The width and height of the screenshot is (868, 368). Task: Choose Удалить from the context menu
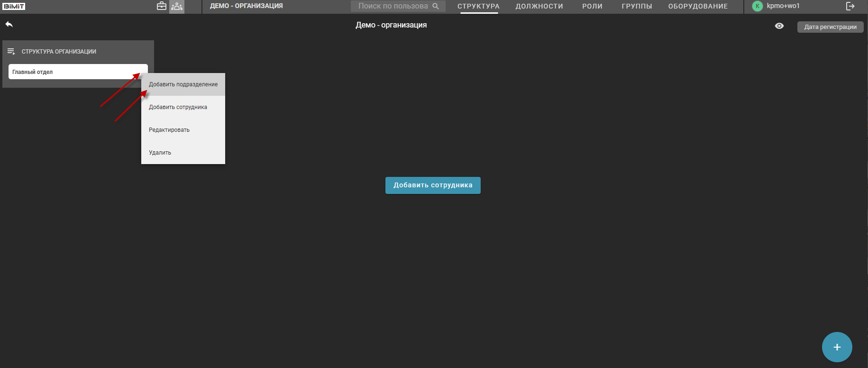160,153
